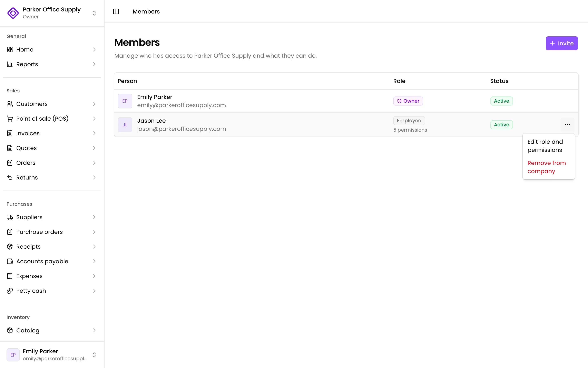Click the 5 permissions text
Screen dimensions: 588x368
(x=410, y=130)
